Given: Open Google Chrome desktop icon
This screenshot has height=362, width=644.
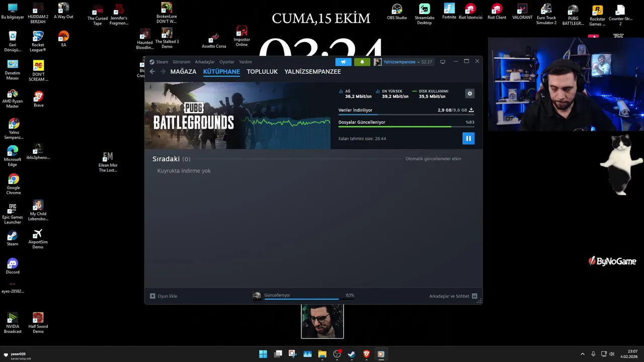Looking at the screenshot, I should 14,185.
